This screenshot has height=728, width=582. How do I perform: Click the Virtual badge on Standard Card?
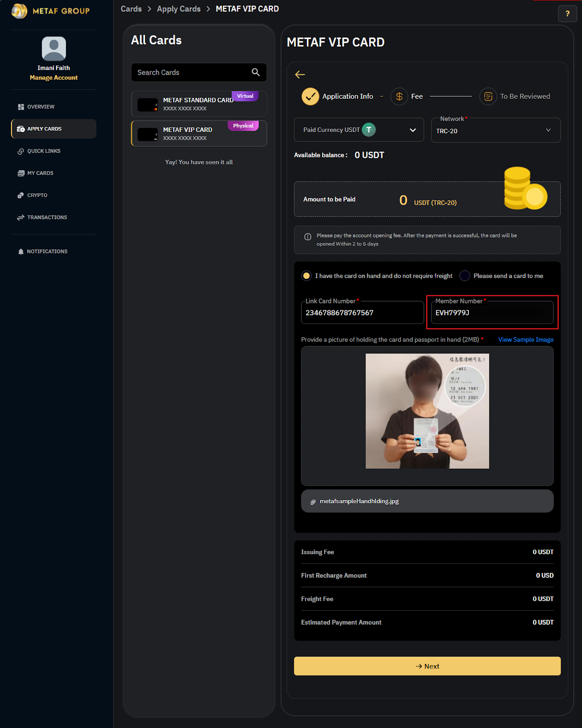point(245,96)
